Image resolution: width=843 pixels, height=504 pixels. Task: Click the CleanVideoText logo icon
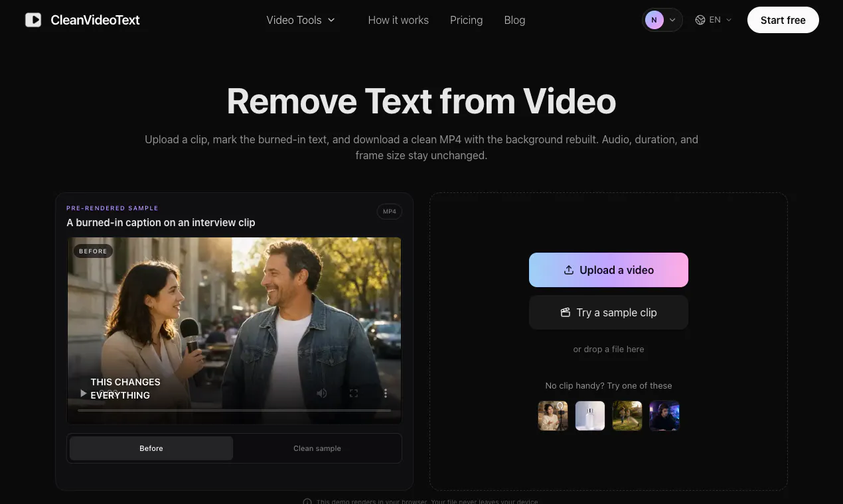(x=33, y=20)
